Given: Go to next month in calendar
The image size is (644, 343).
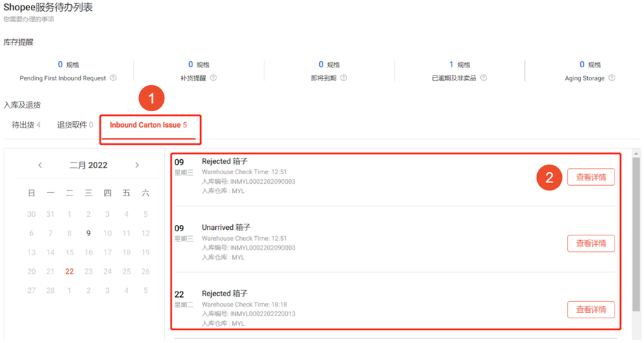Looking at the screenshot, I should tap(137, 165).
